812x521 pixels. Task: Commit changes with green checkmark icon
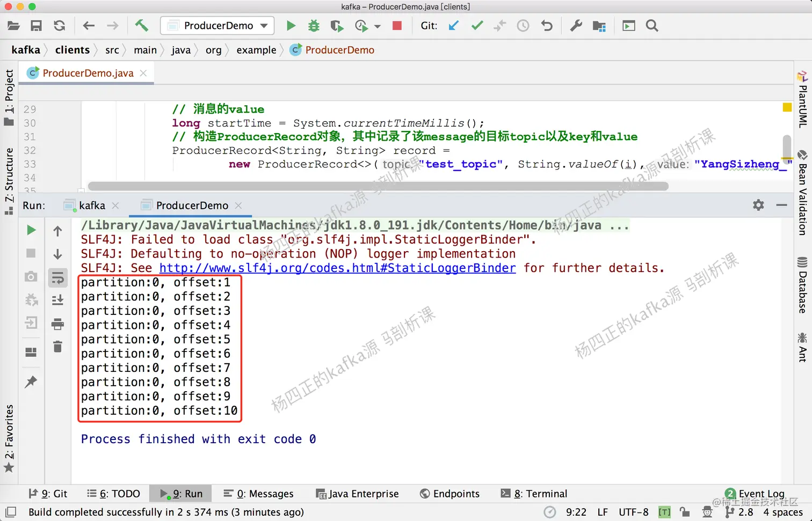pyautogui.click(x=477, y=26)
